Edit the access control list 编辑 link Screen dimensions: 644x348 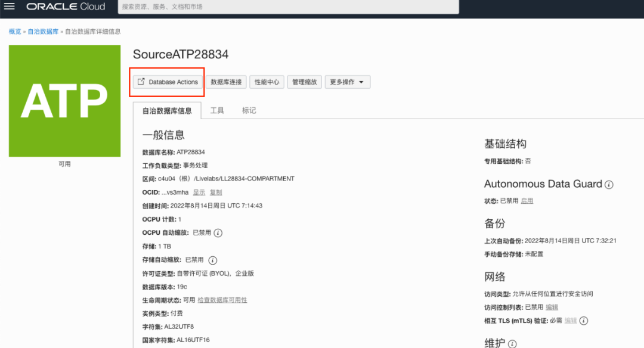(552, 307)
